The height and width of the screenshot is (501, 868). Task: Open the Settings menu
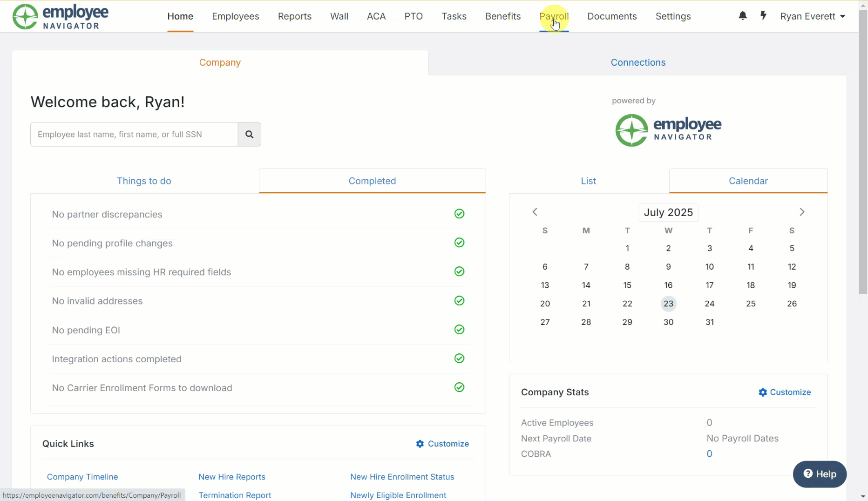673,16
